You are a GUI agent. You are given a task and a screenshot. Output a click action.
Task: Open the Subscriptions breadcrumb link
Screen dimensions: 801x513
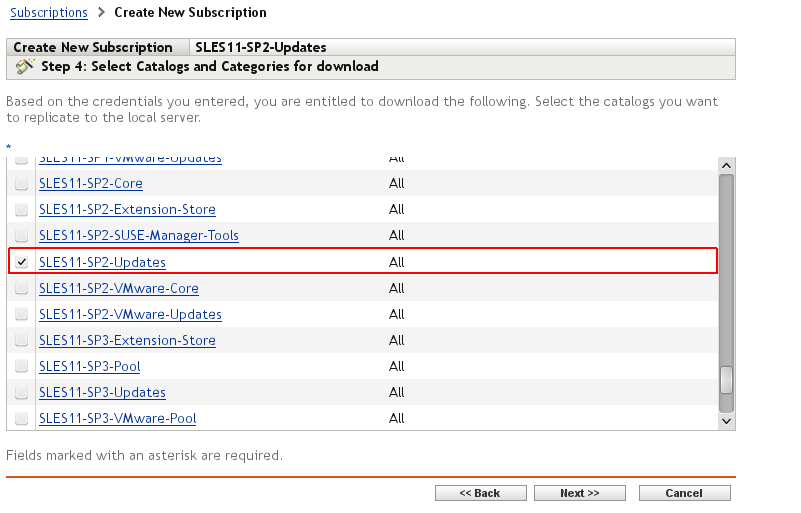[49, 13]
